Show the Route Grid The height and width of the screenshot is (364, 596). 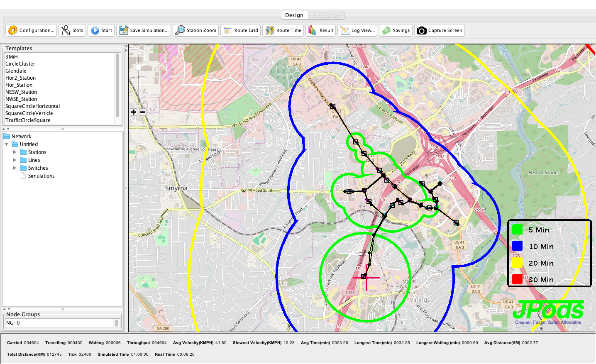click(x=241, y=30)
